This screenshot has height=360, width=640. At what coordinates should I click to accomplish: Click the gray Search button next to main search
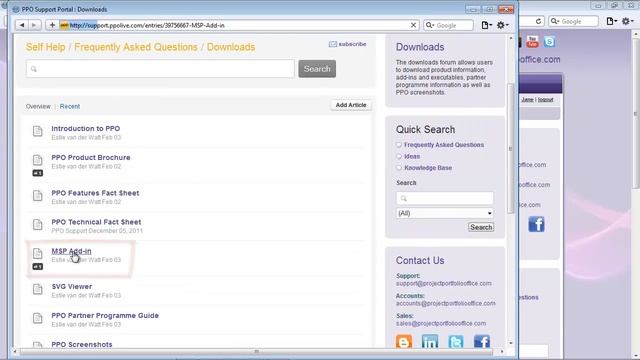pyautogui.click(x=317, y=69)
